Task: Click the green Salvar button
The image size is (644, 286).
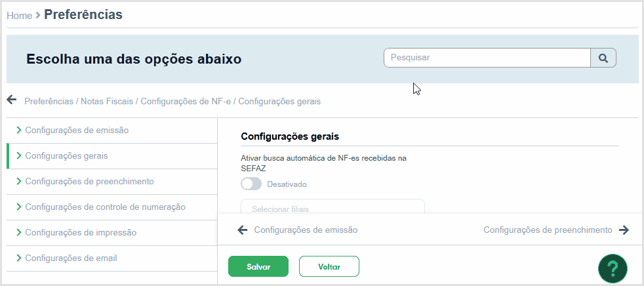Action: click(x=258, y=267)
